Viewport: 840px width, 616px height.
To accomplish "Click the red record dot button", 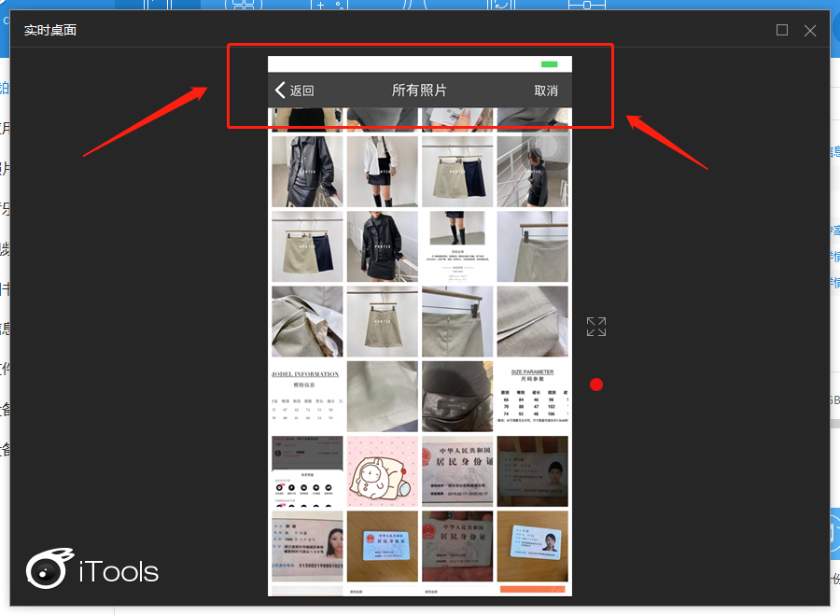I will coord(596,385).
